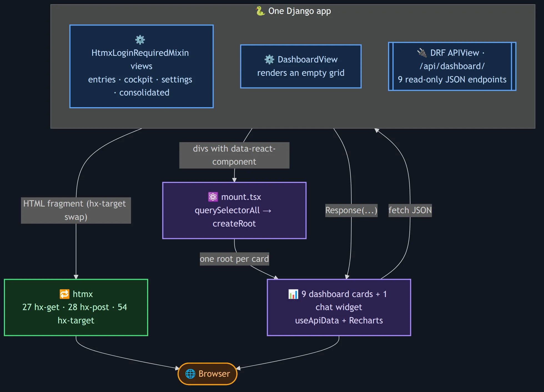Click 'entries · cockpit · settings' text
544x392 pixels.
[x=140, y=80]
